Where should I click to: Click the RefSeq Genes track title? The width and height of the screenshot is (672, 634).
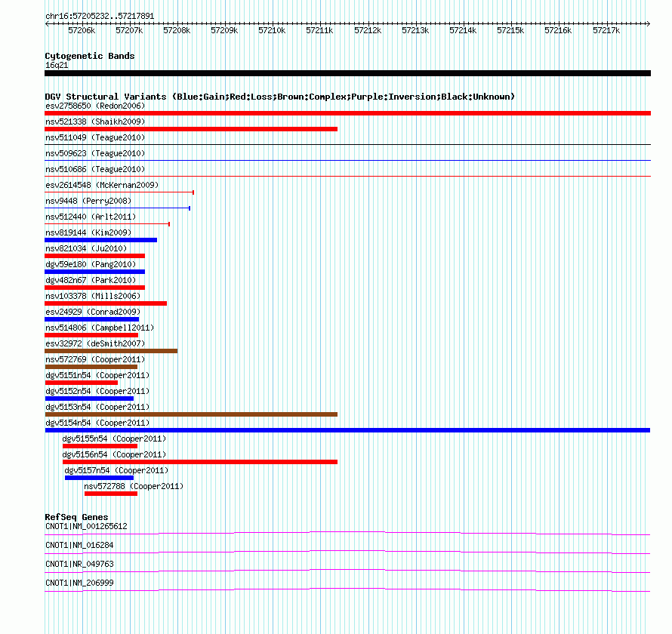coord(76,516)
